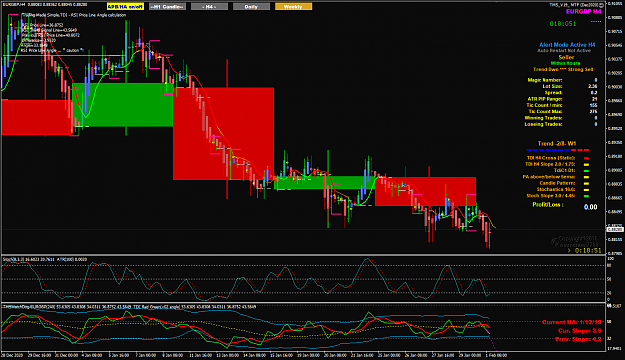The image size is (625, 360).
Task: Select the H4 timeframe button
Action: click(209, 7)
